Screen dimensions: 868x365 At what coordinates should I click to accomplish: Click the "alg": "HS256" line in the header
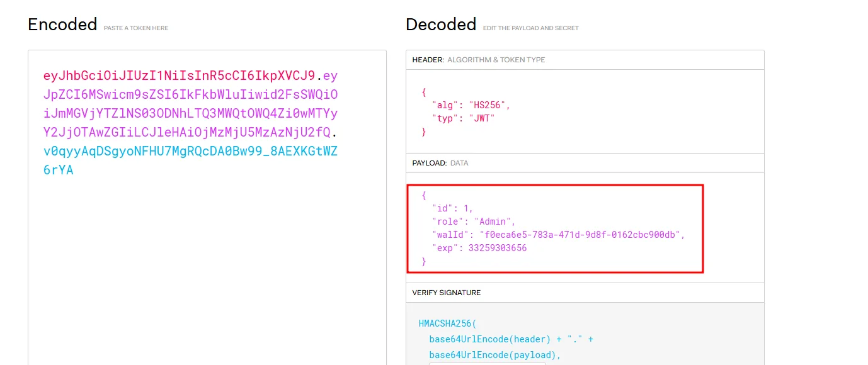tap(471, 105)
